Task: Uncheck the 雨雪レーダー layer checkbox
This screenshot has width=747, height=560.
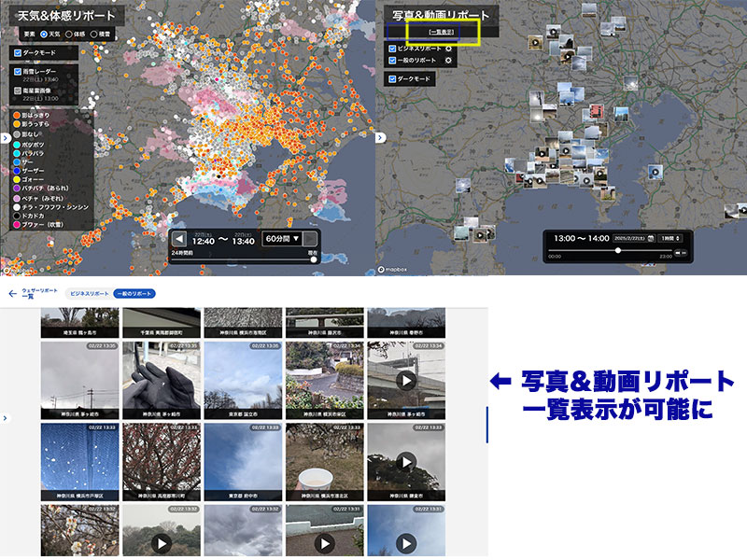Action: click(18, 71)
